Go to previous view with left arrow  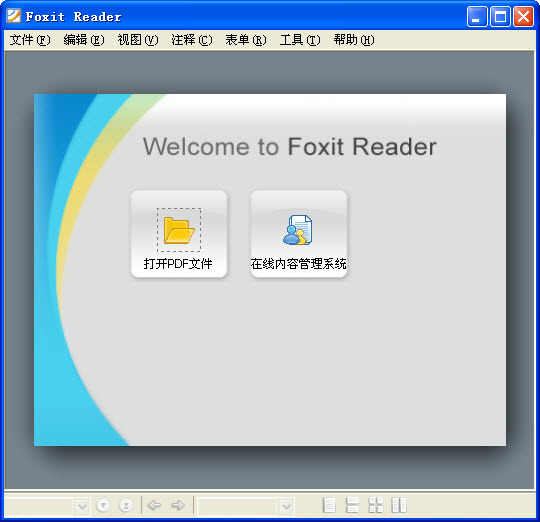(x=154, y=505)
